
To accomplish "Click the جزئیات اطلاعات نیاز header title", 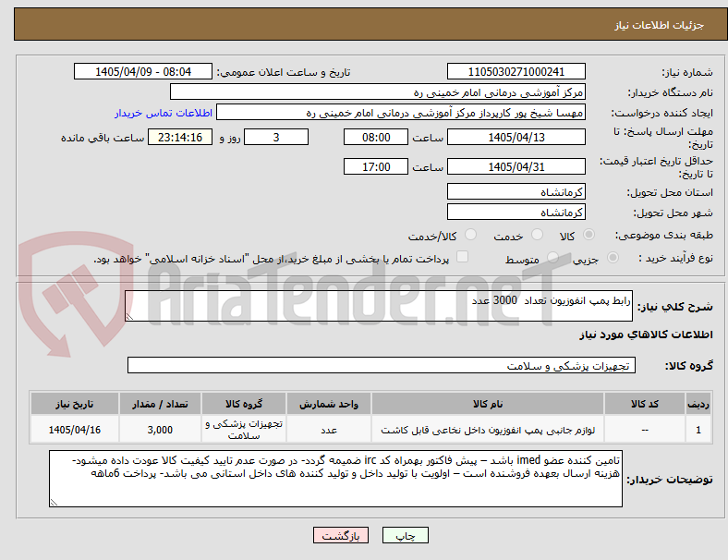I will (660, 25).
